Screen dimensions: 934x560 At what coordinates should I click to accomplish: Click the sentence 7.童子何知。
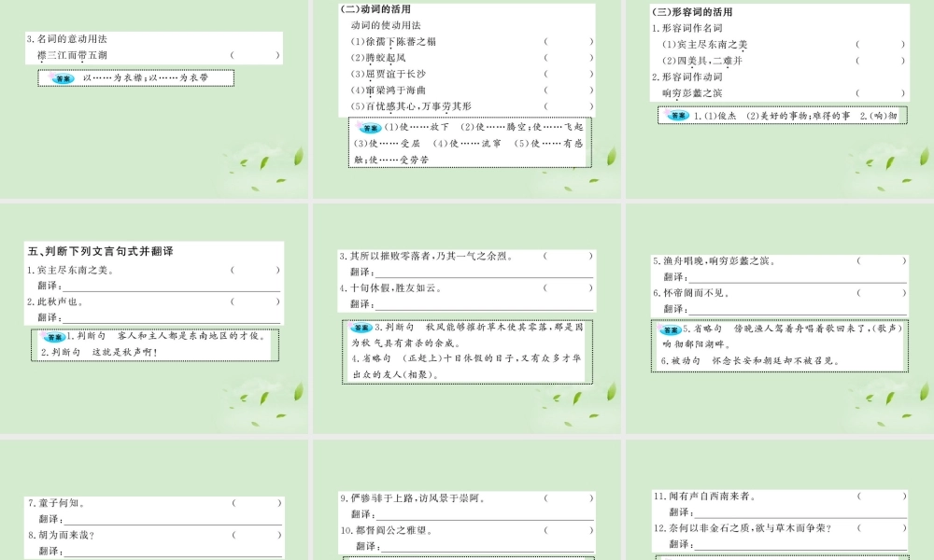[x=57, y=503]
